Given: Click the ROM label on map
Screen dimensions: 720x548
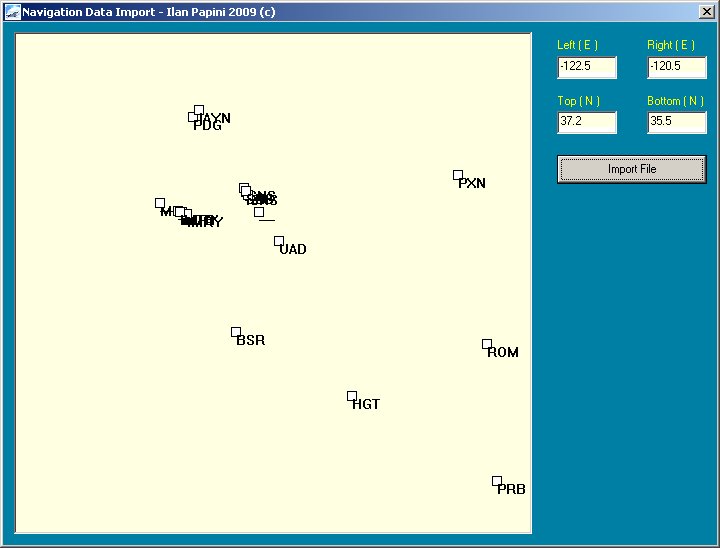Looking at the screenshot, I should coord(503,352).
